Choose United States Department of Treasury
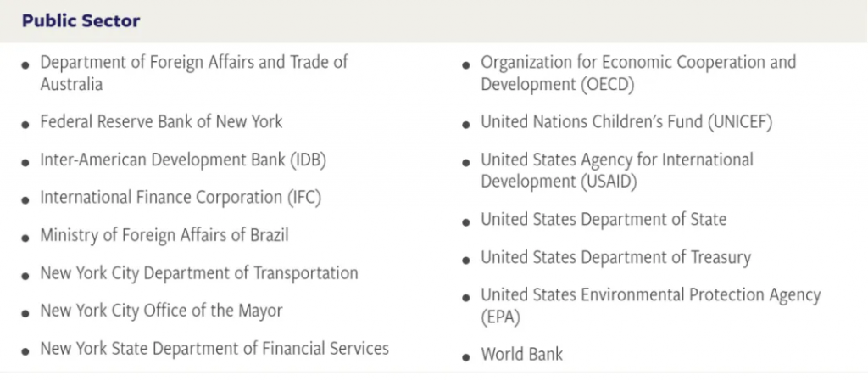Viewport: 868px width, 381px height. pyautogui.click(x=615, y=257)
